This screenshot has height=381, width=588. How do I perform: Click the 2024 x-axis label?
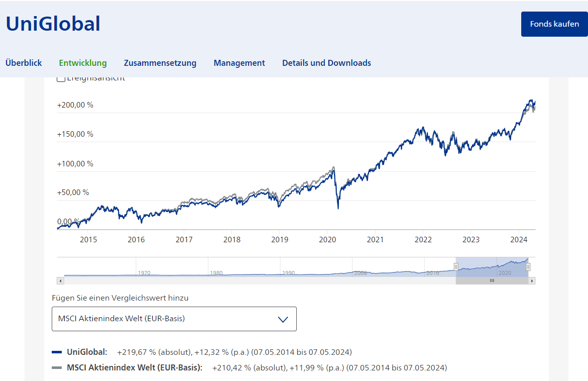click(x=519, y=239)
